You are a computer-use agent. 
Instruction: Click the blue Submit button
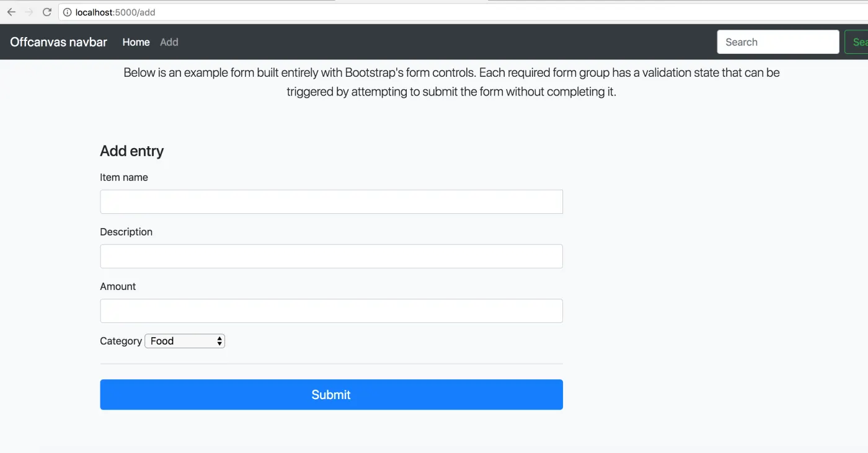332,395
